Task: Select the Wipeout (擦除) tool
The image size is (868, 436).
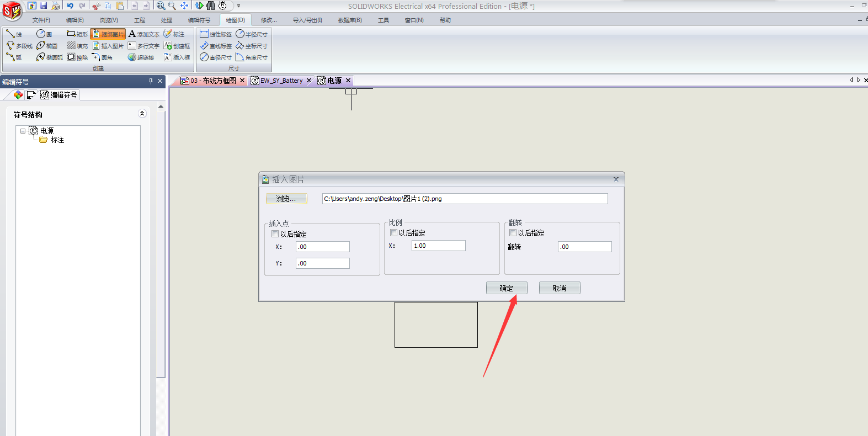Action: 77,57
